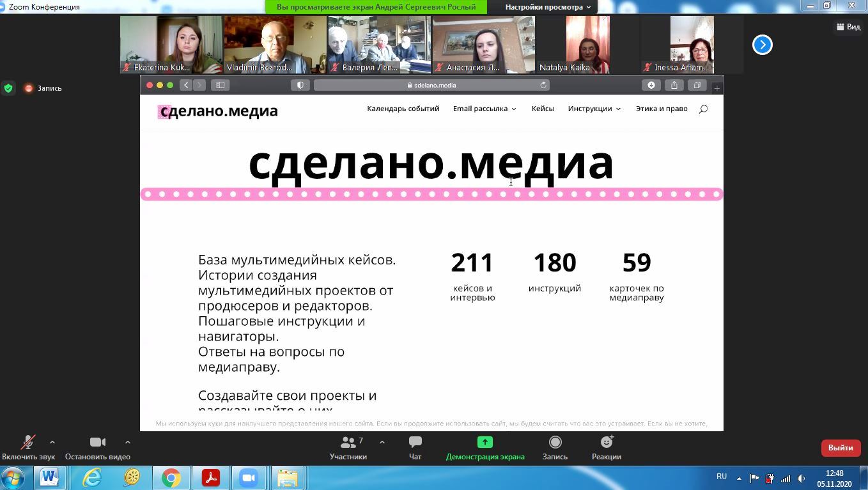The width and height of the screenshot is (868, 490).
Task: Select Inessa Artam... video thumbnail
Action: [692, 45]
